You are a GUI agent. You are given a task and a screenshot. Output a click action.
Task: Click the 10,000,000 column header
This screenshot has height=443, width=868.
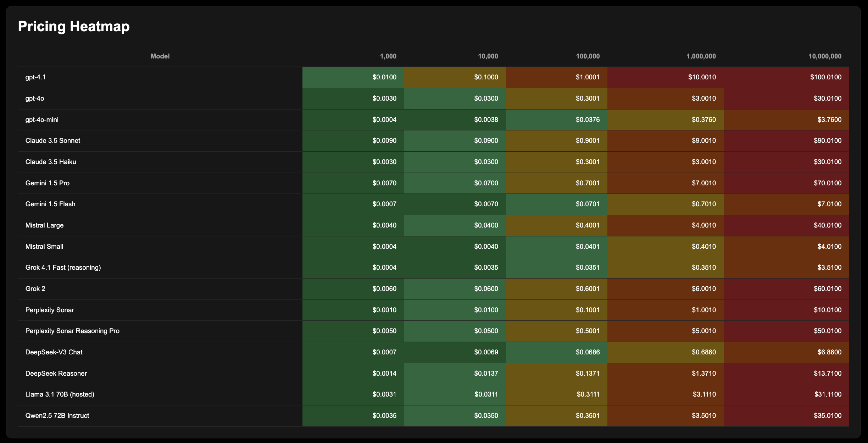click(x=825, y=56)
